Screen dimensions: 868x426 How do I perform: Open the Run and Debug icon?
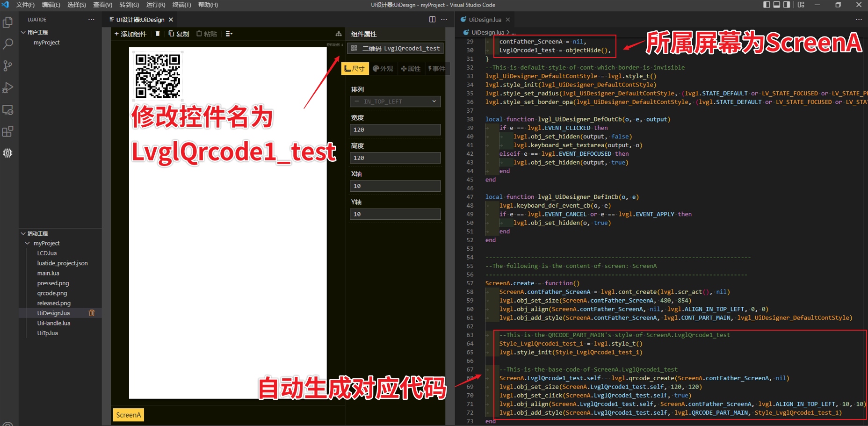click(7, 87)
